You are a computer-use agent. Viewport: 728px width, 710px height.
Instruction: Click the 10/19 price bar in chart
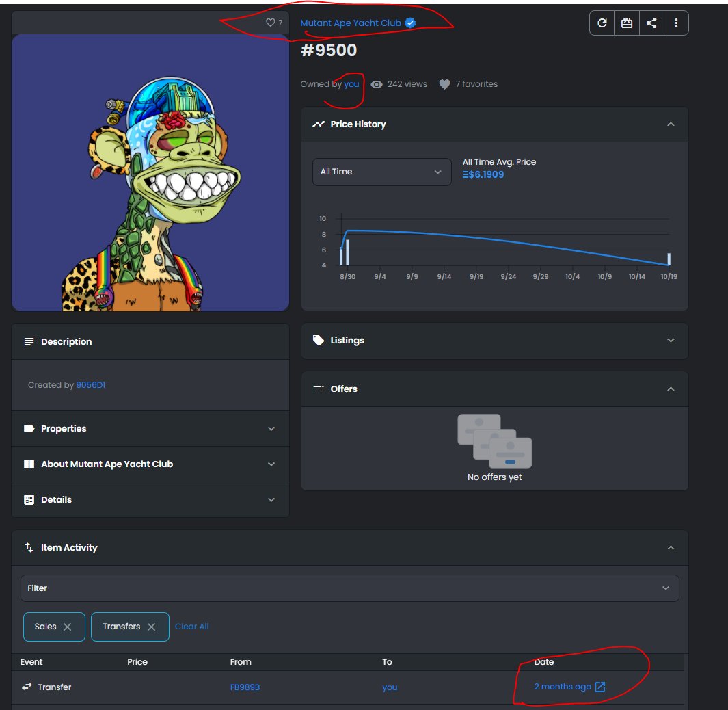[669, 259]
